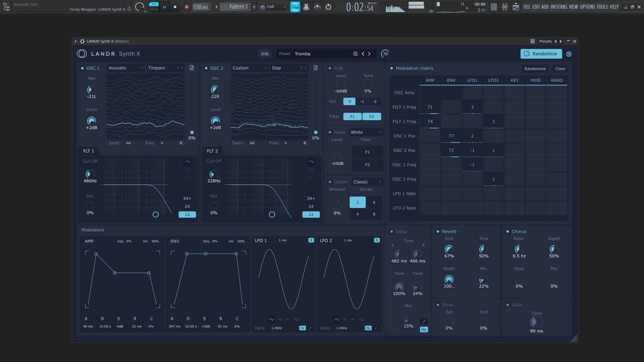Enable the Drive effect
644x362 pixels.
pyautogui.click(x=438, y=305)
